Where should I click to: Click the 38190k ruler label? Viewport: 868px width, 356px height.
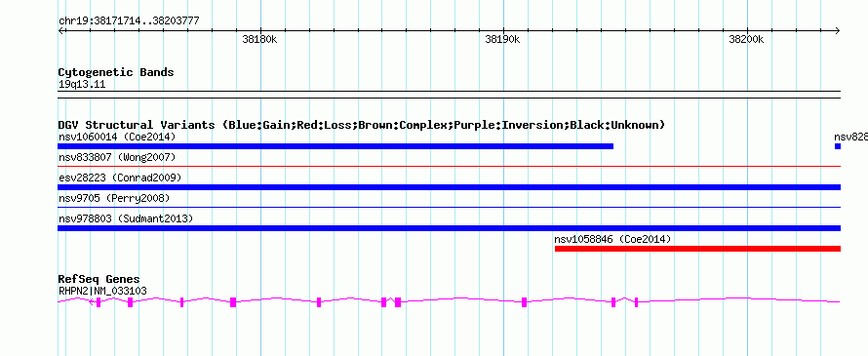point(502,39)
